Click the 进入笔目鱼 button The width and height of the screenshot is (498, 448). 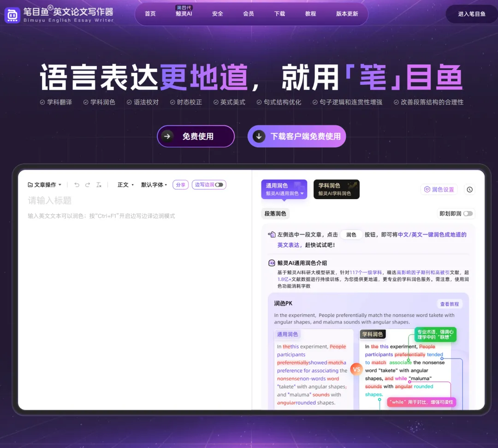click(472, 14)
